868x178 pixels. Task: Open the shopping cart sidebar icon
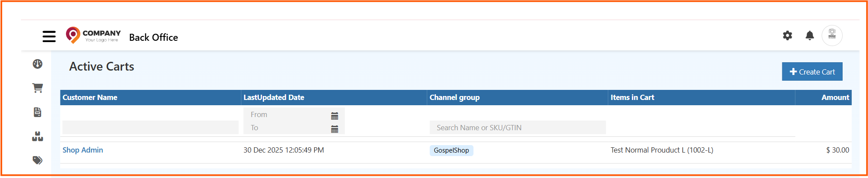(38, 88)
